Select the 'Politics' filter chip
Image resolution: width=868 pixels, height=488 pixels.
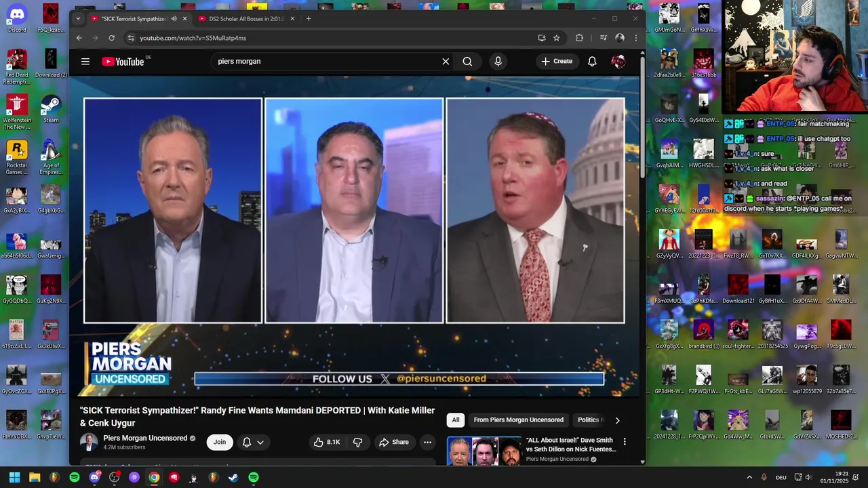click(x=588, y=420)
